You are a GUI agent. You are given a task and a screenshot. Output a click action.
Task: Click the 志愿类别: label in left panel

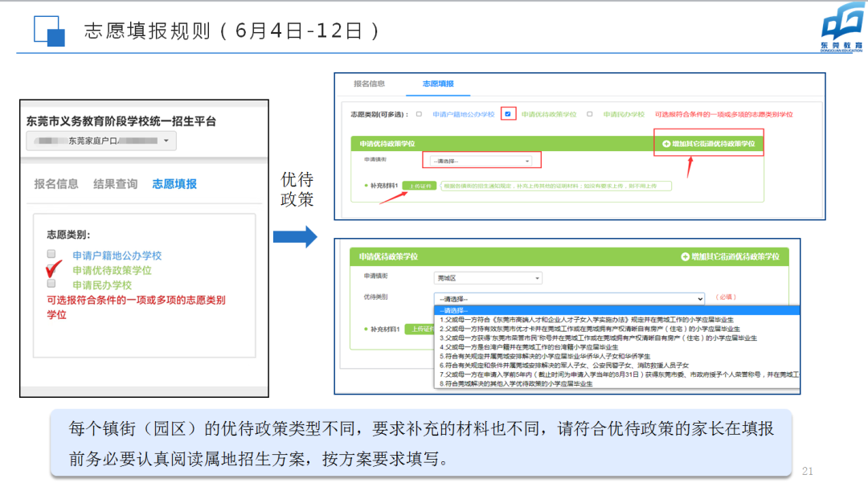pyautogui.click(x=68, y=235)
